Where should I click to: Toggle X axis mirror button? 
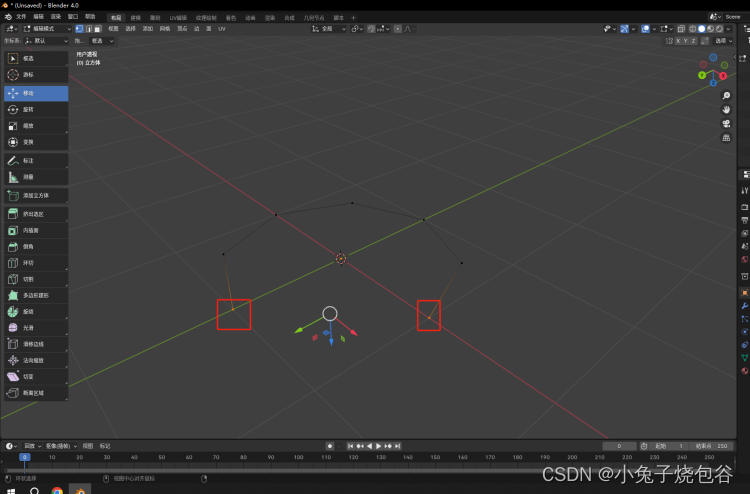tap(678, 41)
